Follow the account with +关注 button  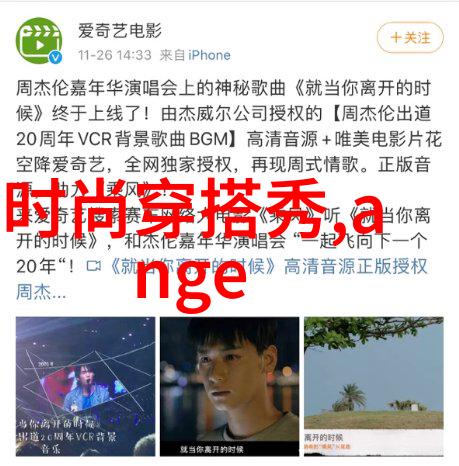point(410,38)
